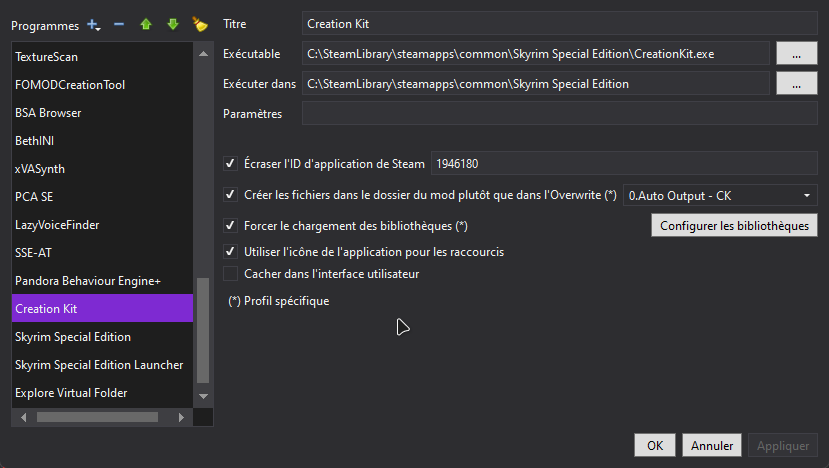829x468 pixels.
Task: Move program up with green up arrow
Action: (146, 24)
